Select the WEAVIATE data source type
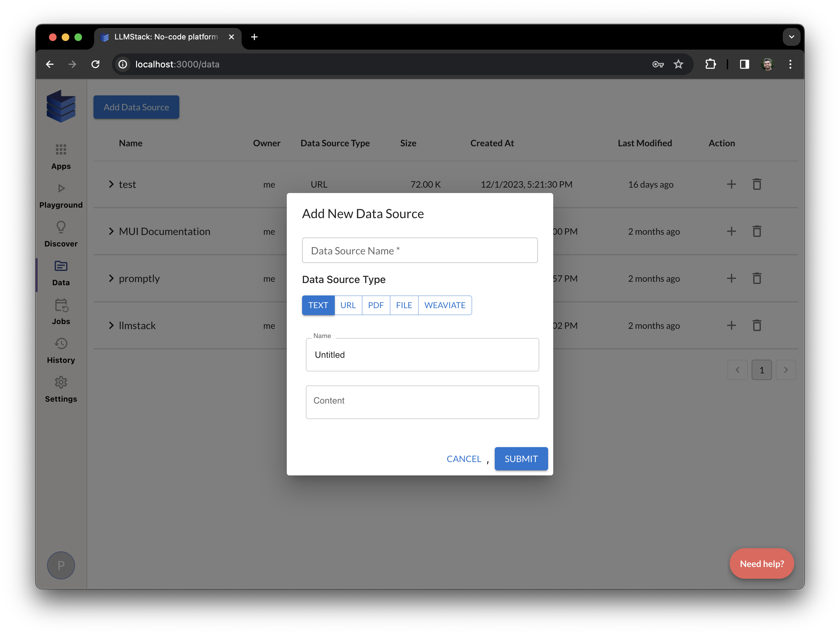 click(x=445, y=305)
